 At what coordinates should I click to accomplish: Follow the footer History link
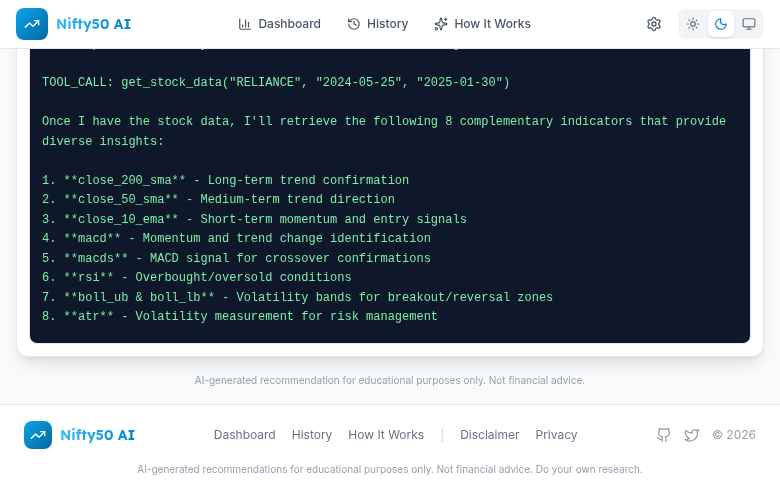click(312, 435)
